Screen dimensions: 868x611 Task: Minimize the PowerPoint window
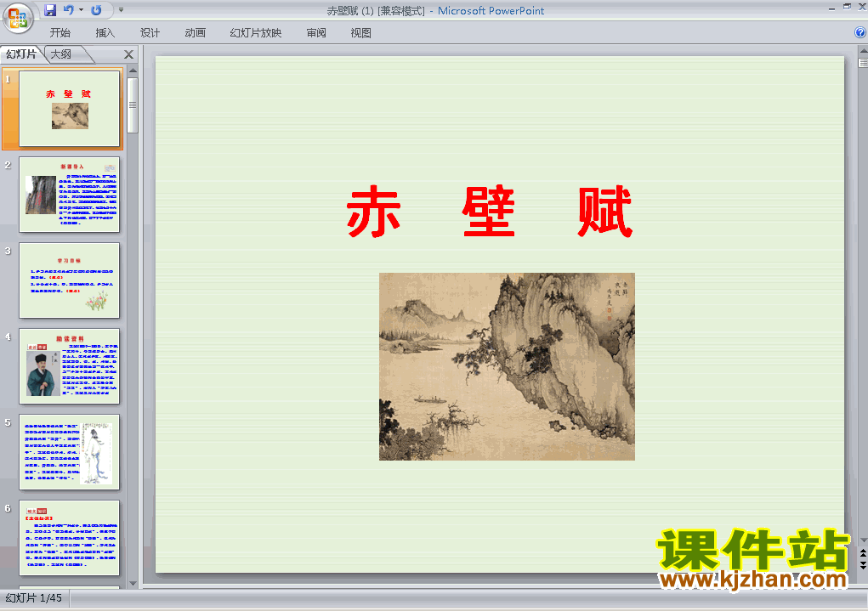831,8
